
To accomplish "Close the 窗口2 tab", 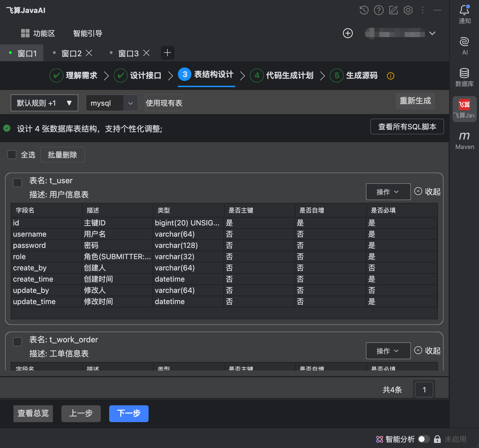I will tap(89, 53).
